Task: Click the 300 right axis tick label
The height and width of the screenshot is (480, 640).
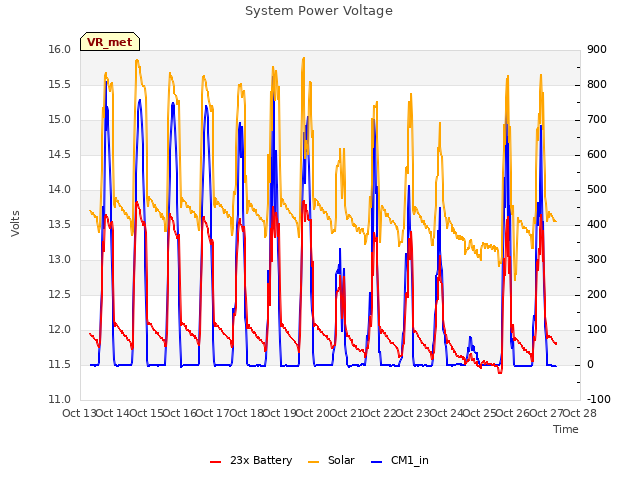Action: pos(597,260)
